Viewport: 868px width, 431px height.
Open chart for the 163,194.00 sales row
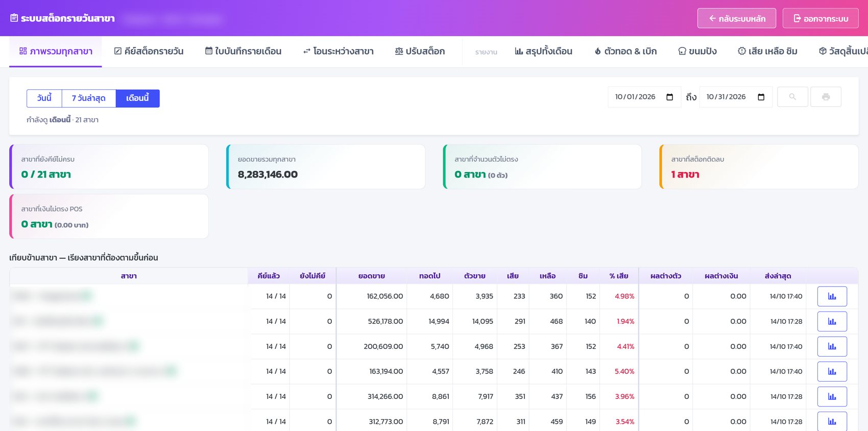point(832,371)
